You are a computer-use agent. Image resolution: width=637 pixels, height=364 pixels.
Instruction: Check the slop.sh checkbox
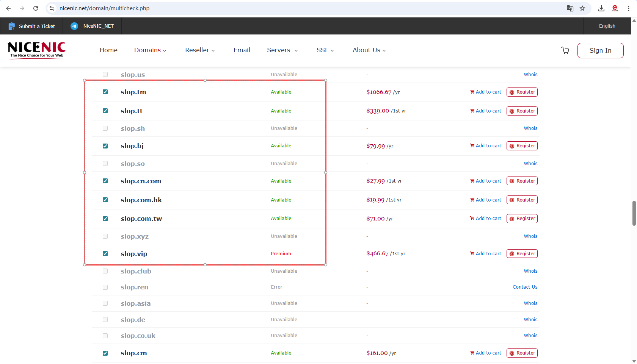pos(105,128)
